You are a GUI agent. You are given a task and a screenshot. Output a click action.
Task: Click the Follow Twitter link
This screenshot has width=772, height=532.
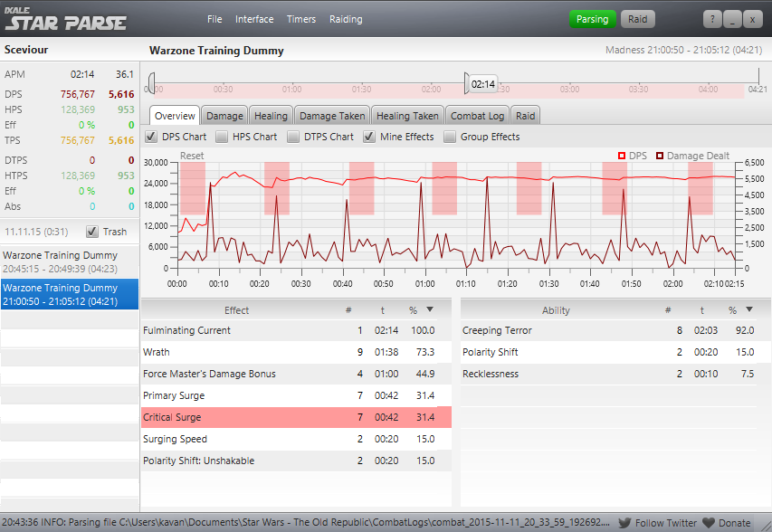point(665,523)
